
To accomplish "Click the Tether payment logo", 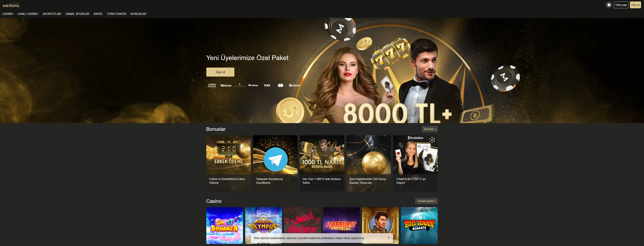I will tap(253, 85).
